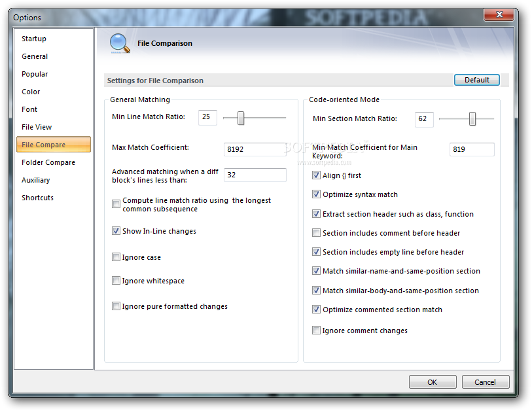
Task: Click the Min Section Match Ratio value field
Action: coord(424,120)
